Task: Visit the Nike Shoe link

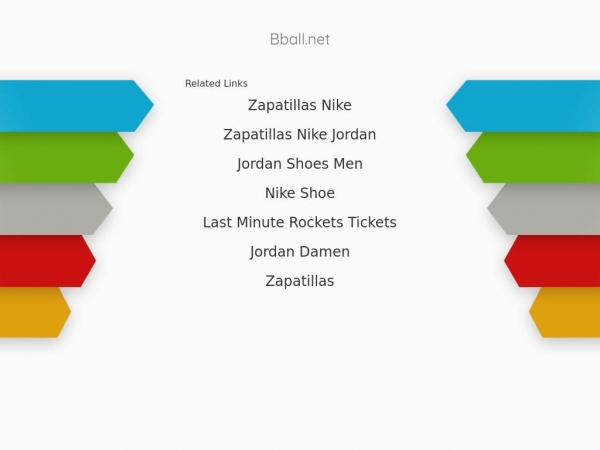Action: (x=300, y=193)
